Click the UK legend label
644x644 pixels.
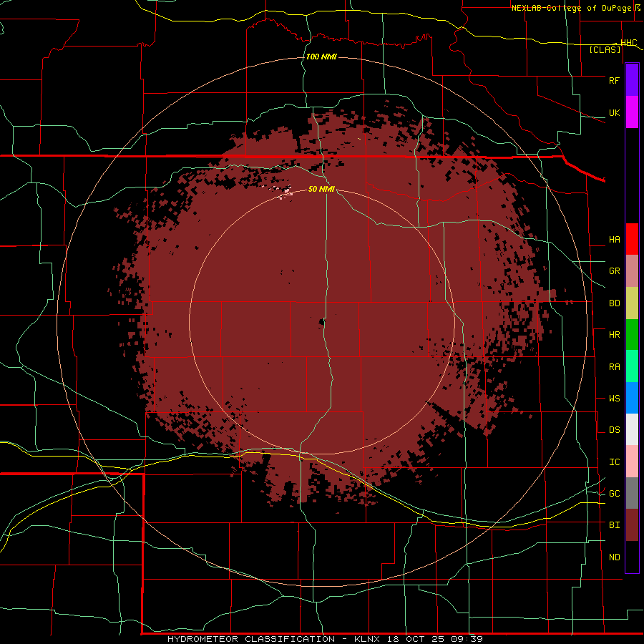614,112
